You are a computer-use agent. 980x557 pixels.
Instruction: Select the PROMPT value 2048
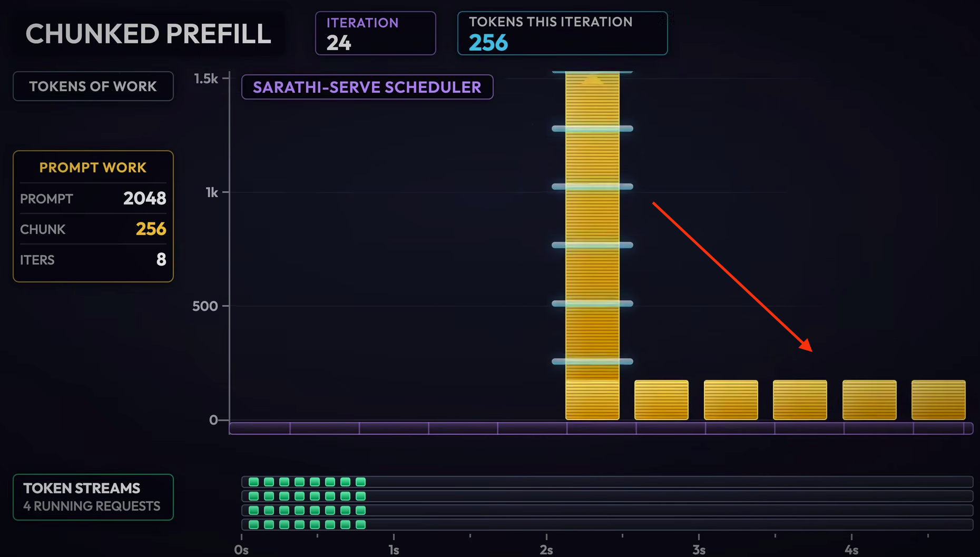coord(144,198)
